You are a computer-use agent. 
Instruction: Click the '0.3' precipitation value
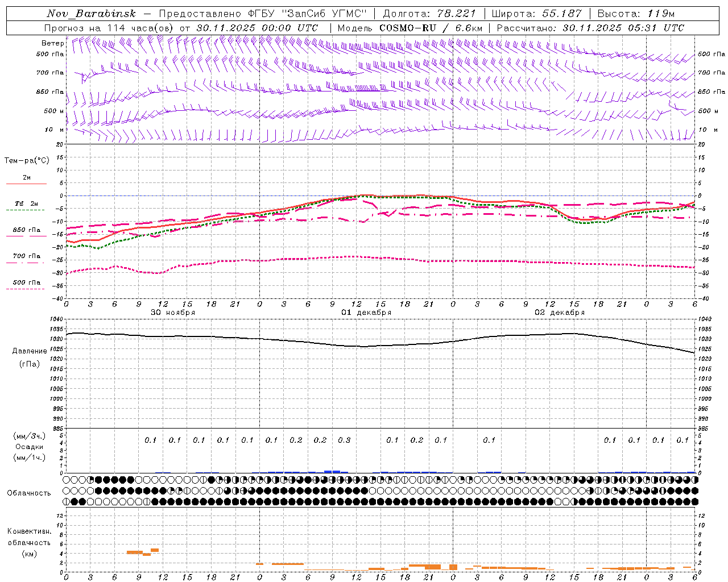pyautogui.click(x=344, y=440)
